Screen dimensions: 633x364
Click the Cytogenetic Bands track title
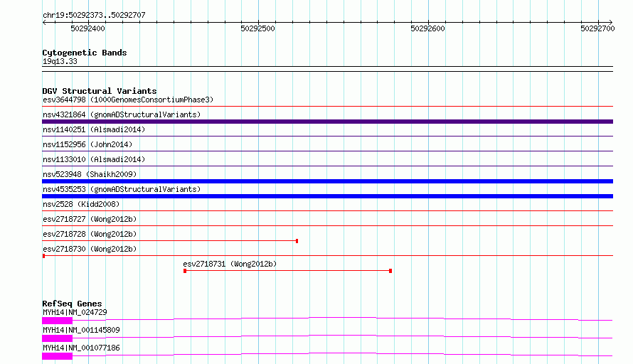85,53
